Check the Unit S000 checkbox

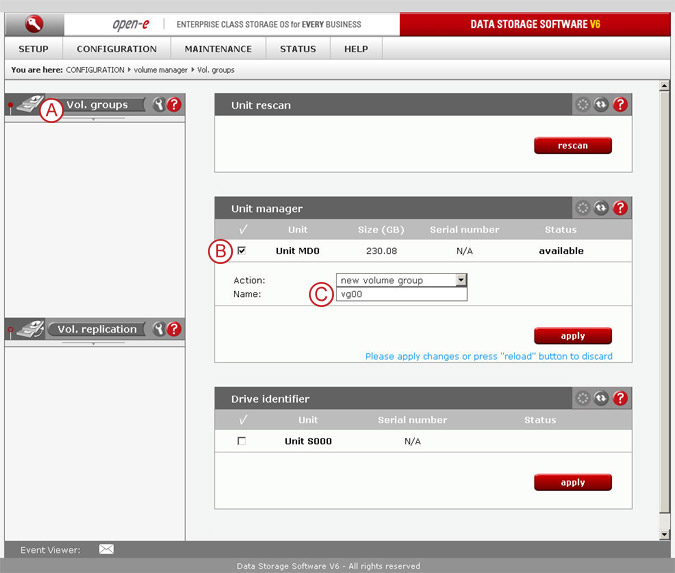242,441
